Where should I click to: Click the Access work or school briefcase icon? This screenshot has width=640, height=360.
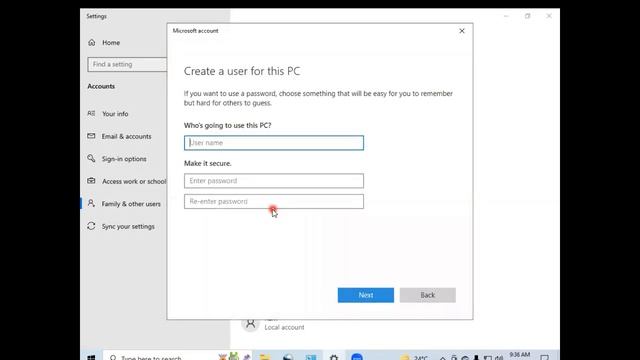(x=91, y=181)
